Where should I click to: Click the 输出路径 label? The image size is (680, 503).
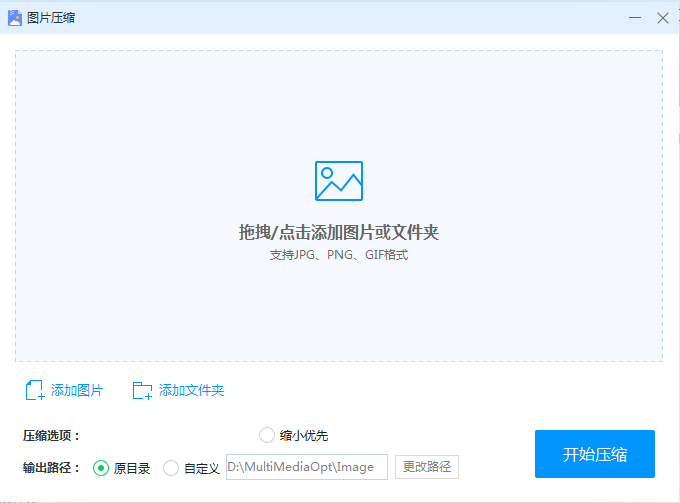[x=51, y=468]
